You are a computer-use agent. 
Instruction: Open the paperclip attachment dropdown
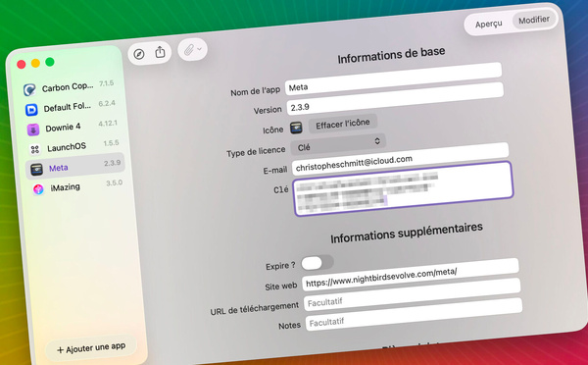[x=192, y=49]
